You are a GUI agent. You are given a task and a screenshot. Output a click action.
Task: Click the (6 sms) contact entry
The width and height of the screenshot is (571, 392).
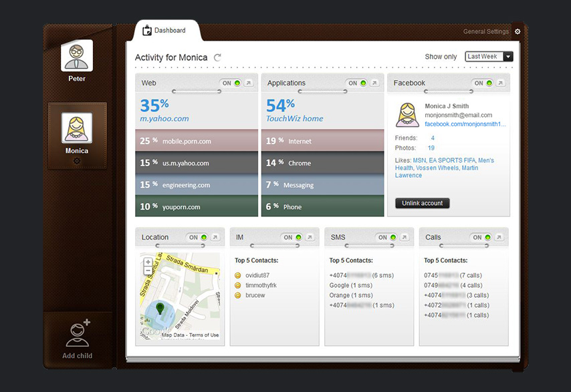point(362,276)
